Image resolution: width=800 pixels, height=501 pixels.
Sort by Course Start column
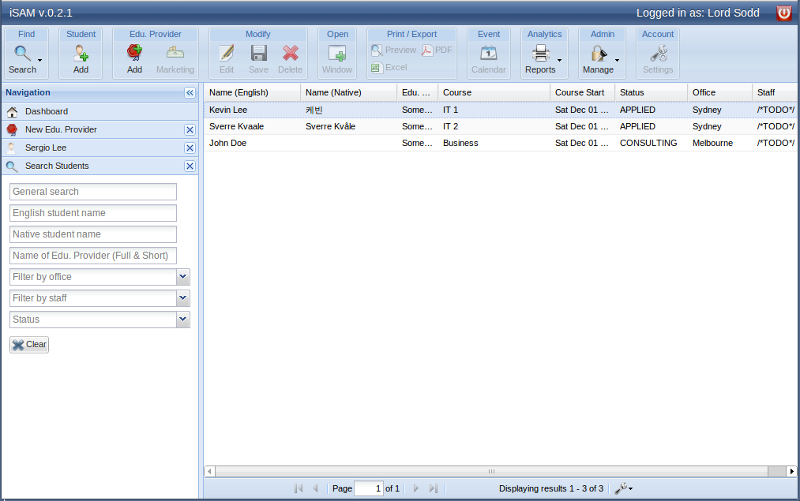point(582,93)
